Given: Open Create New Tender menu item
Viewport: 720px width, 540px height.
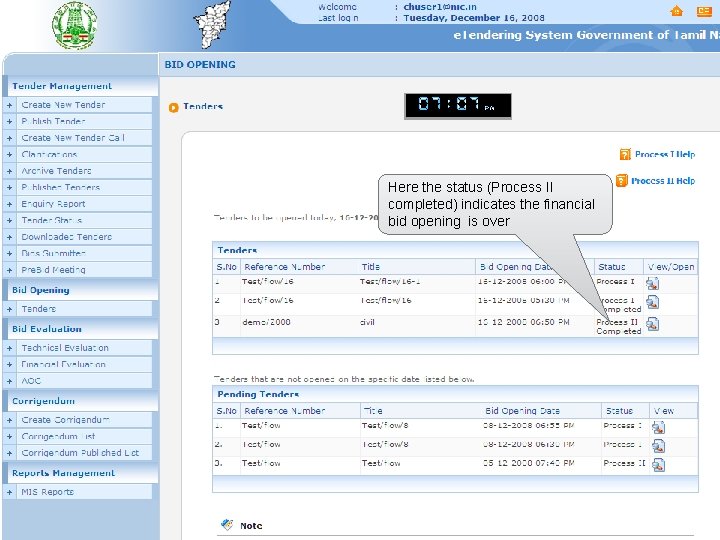Looking at the screenshot, I should coord(63,105).
